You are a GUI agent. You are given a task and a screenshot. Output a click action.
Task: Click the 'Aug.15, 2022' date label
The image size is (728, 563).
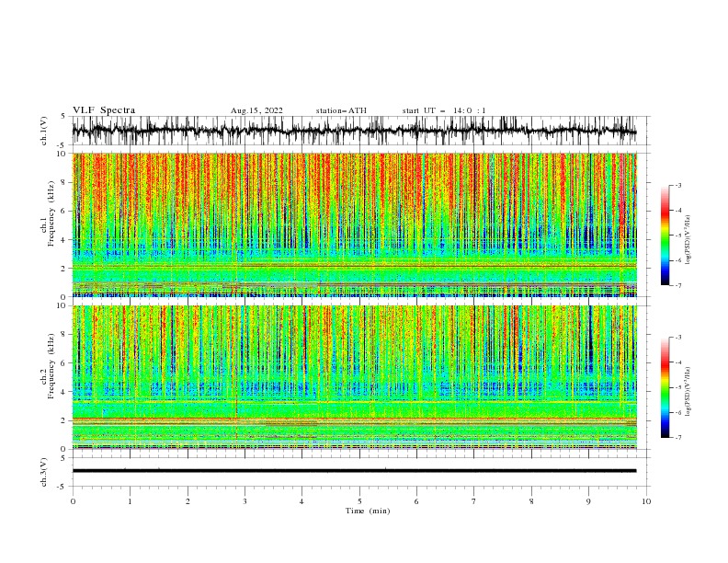pyautogui.click(x=256, y=110)
